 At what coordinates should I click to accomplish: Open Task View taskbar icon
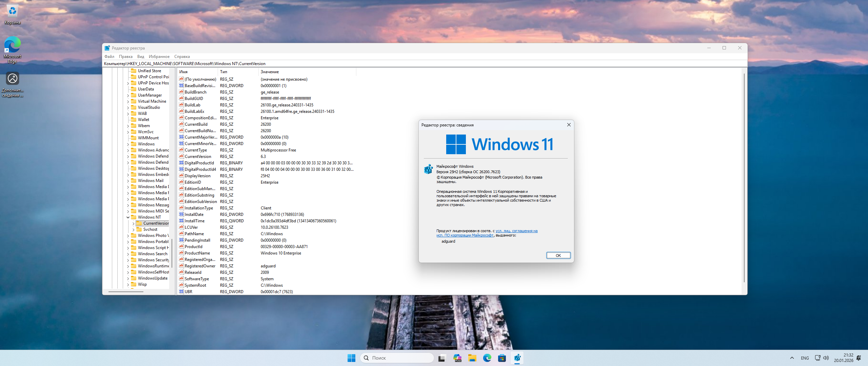click(x=441, y=358)
